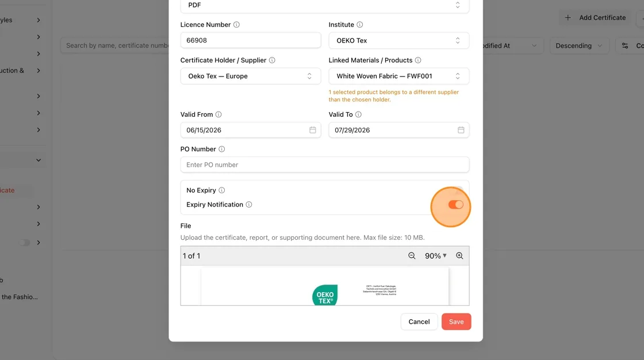This screenshot has height=360, width=644.
Task: Zoom out the PDF preview
Action: point(412,255)
